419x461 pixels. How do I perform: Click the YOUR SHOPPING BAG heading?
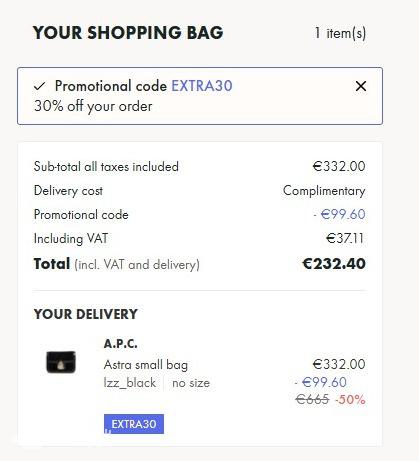tap(128, 33)
